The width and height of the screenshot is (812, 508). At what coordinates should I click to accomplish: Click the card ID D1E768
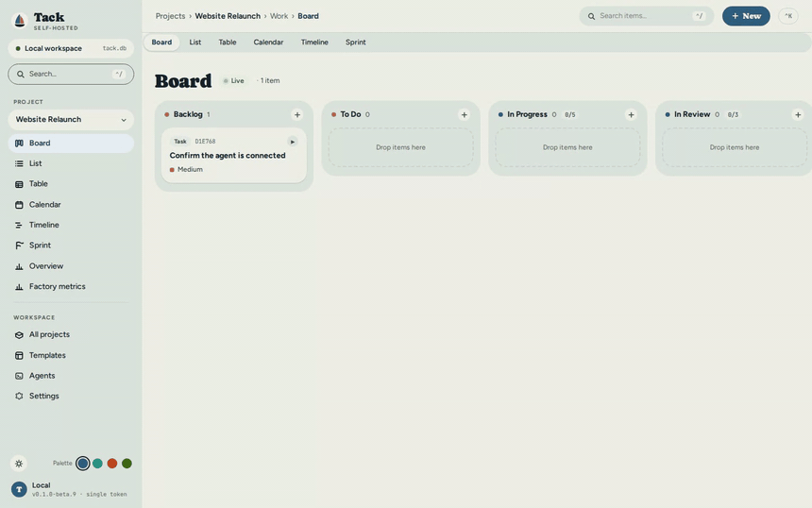tap(205, 142)
